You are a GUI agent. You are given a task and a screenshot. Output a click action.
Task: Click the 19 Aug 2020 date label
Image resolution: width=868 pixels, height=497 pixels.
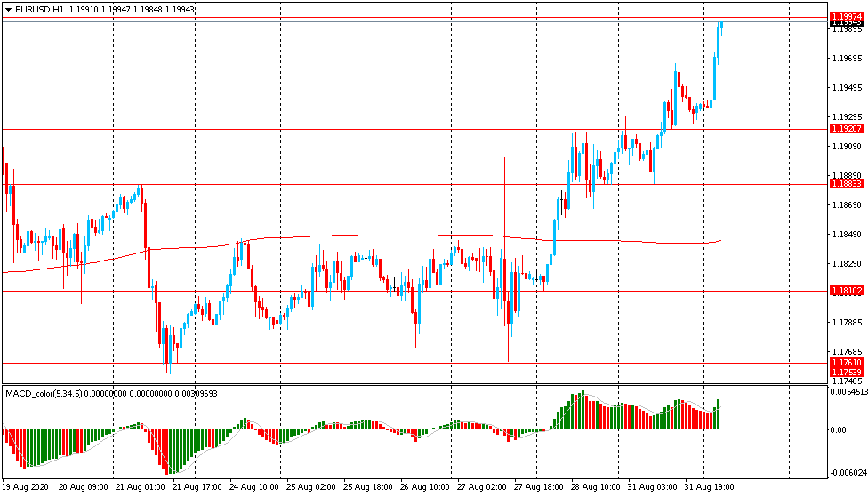pos(25,487)
